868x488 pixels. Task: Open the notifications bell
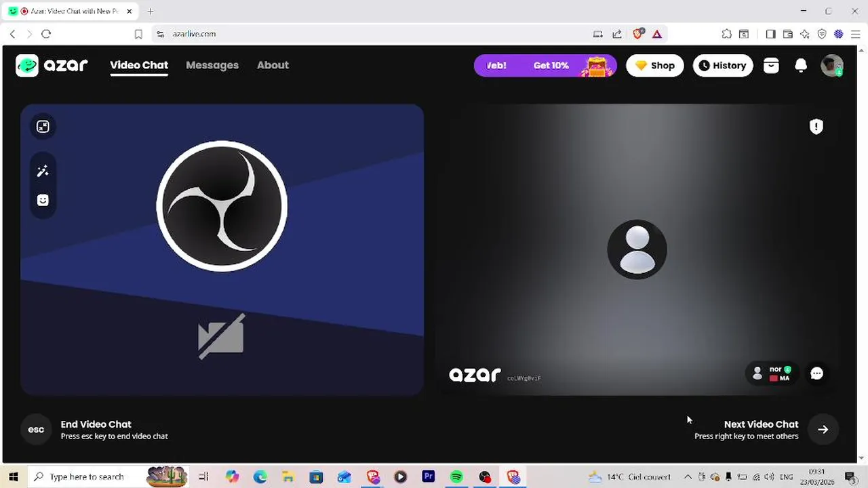801,65
